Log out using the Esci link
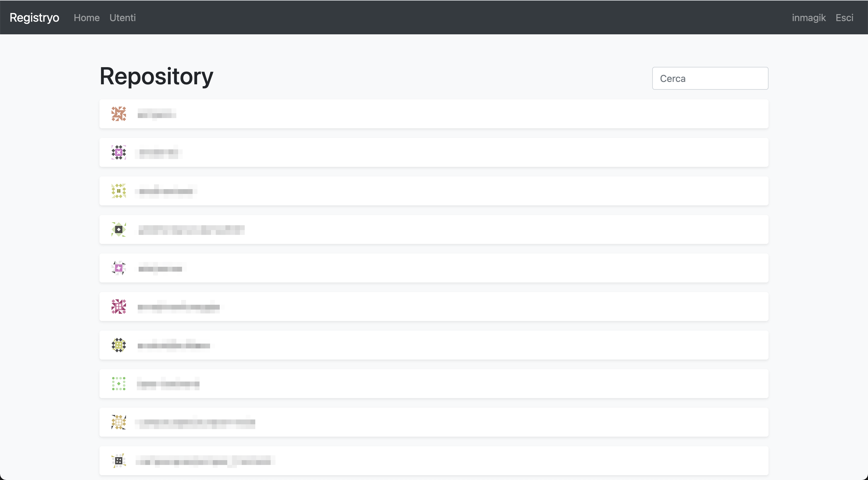 point(844,17)
